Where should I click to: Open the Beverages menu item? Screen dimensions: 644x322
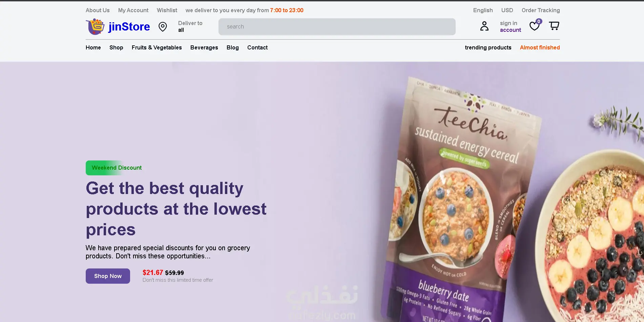tap(204, 47)
